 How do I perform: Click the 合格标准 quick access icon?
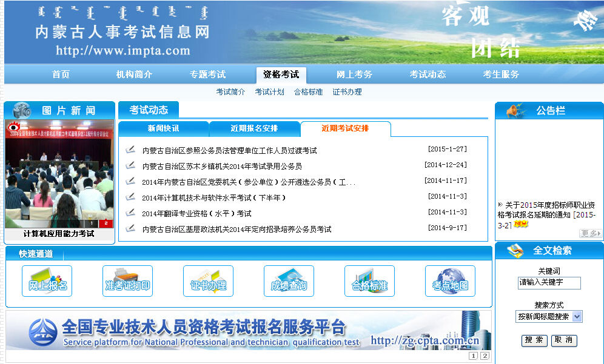tap(369, 281)
